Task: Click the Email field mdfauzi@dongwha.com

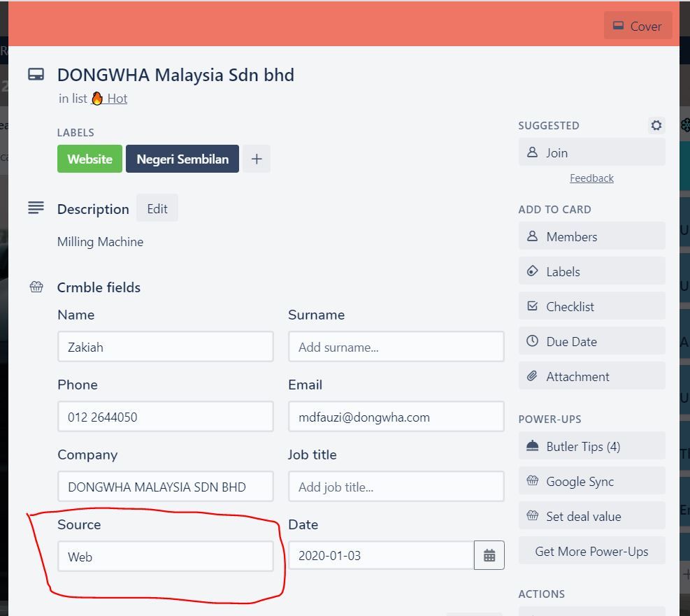Action: coord(396,417)
